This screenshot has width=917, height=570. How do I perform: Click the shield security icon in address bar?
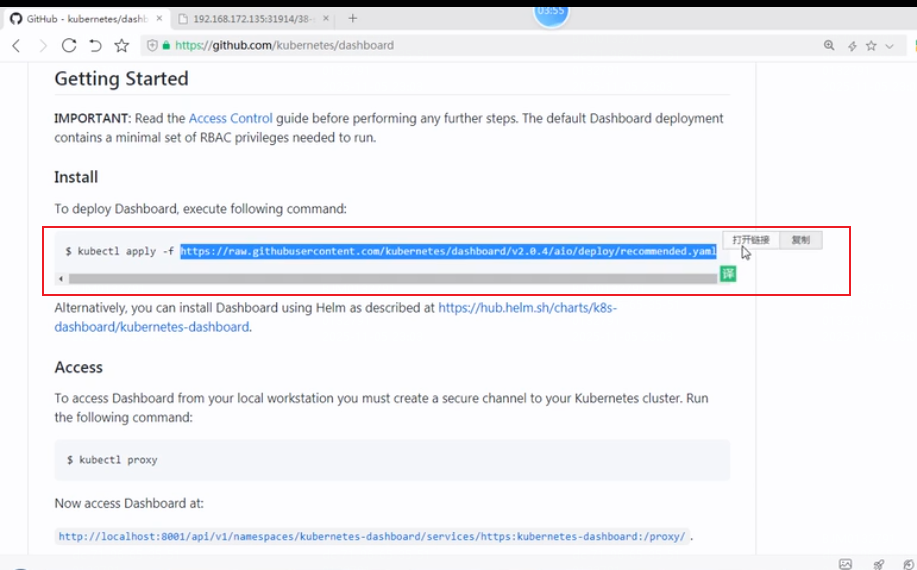[152, 45]
